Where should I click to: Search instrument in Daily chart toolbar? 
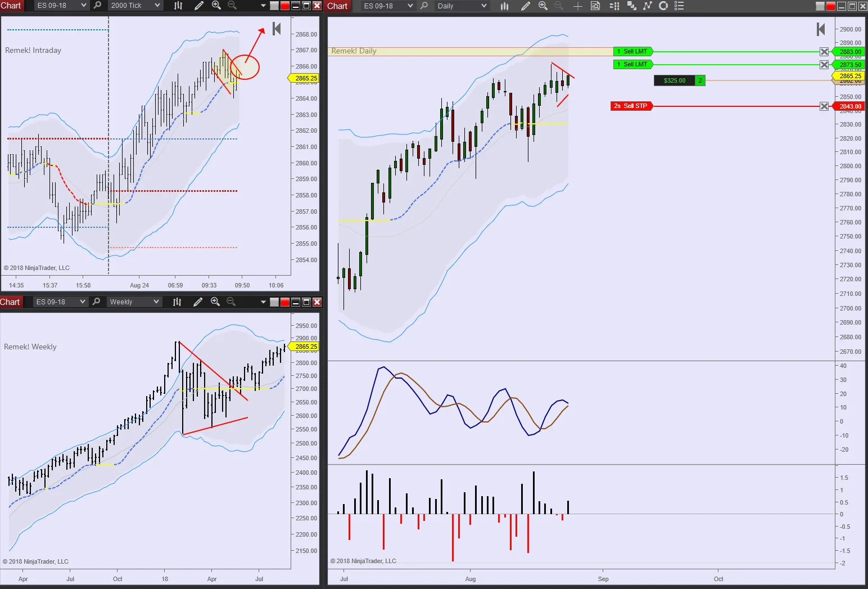tap(424, 6)
